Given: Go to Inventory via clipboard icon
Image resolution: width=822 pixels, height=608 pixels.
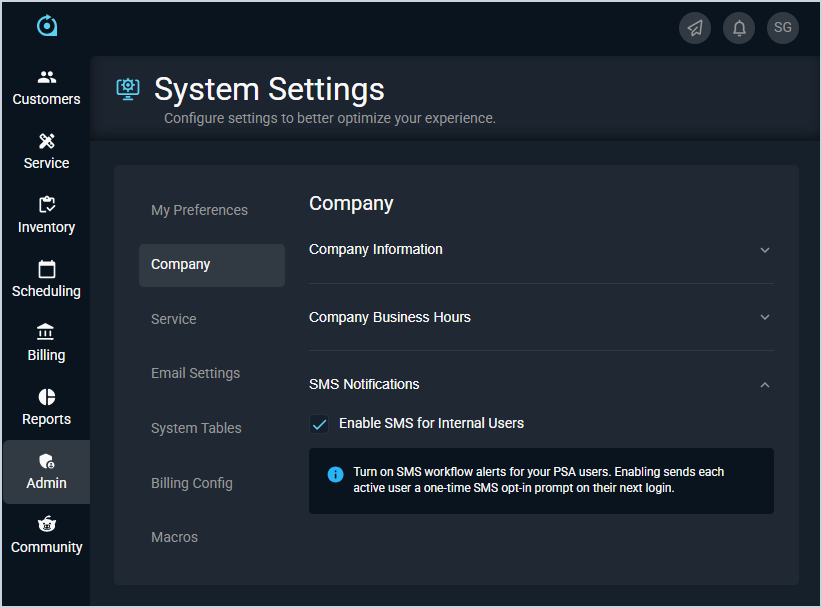Looking at the screenshot, I should pos(46,205).
